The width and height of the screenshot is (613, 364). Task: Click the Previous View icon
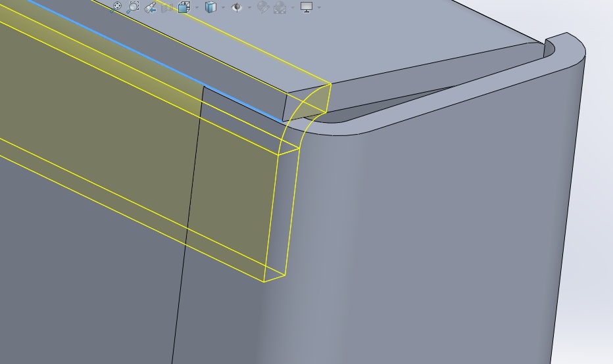[x=150, y=7]
